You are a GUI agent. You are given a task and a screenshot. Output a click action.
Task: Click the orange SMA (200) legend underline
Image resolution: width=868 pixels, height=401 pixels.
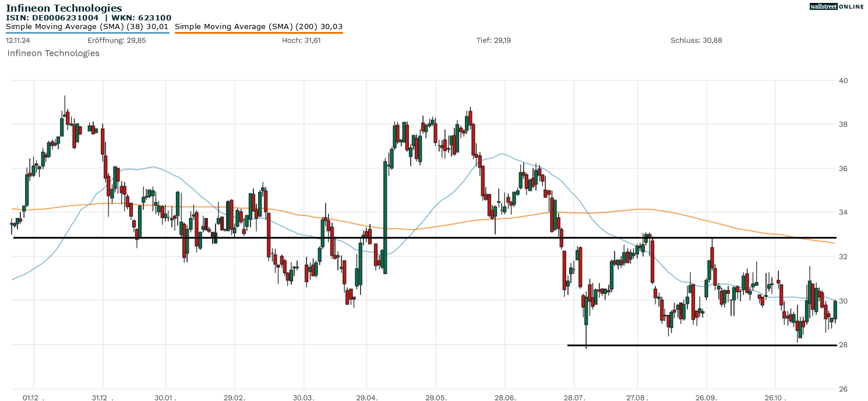click(259, 33)
